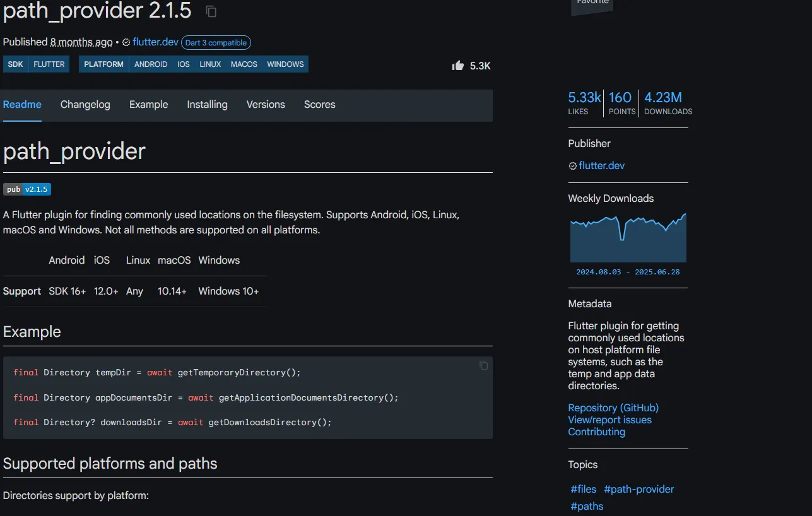Open the Scores tab
The height and width of the screenshot is (516, 812).
click(320, 105)
